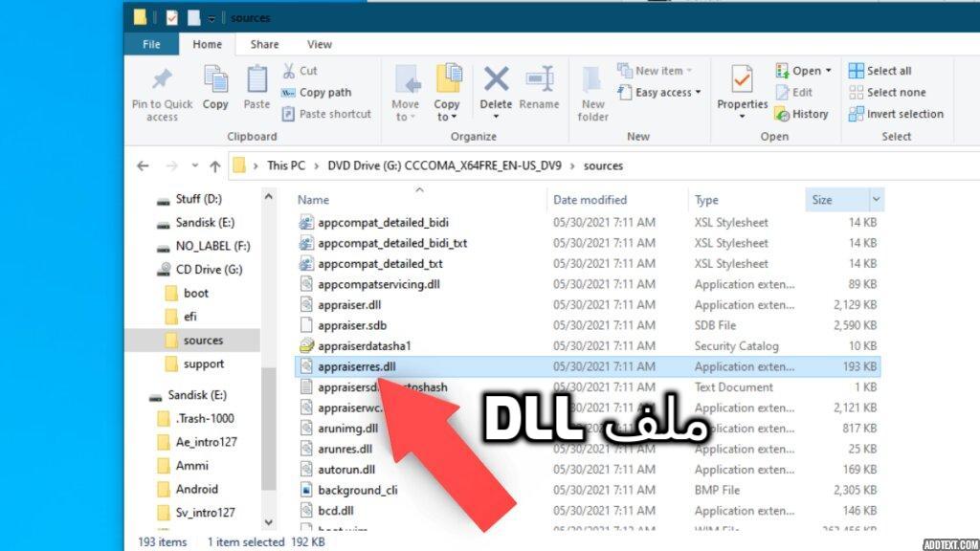
Task: Click the sources breadcrumb in address bar
Action: [x=603, y=165]
